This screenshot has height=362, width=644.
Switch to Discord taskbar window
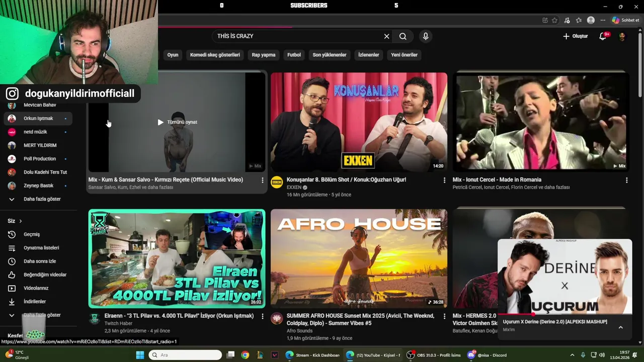pos(487,355)
